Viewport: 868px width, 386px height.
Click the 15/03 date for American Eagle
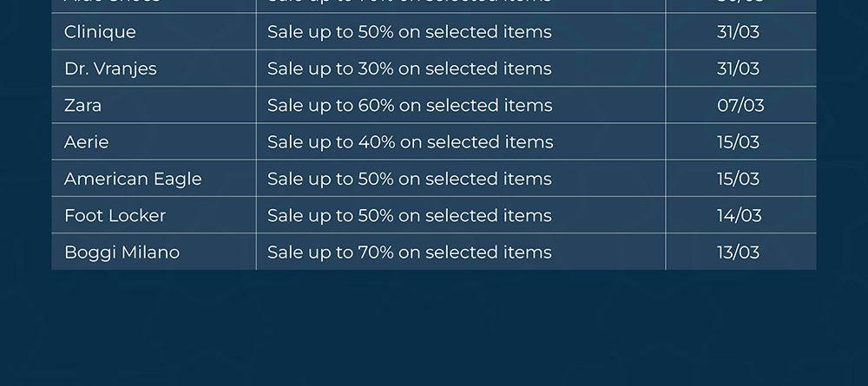738,179
